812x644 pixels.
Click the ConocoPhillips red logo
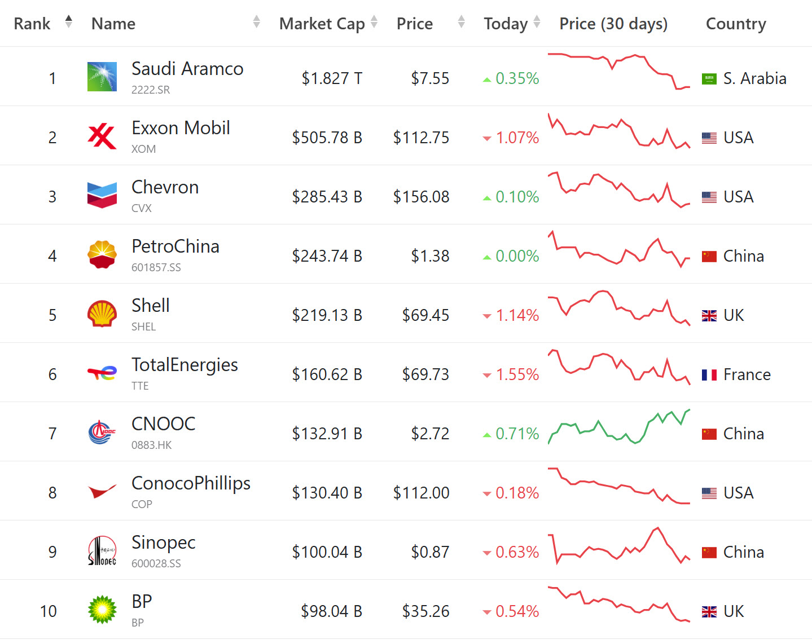point(102,491)
